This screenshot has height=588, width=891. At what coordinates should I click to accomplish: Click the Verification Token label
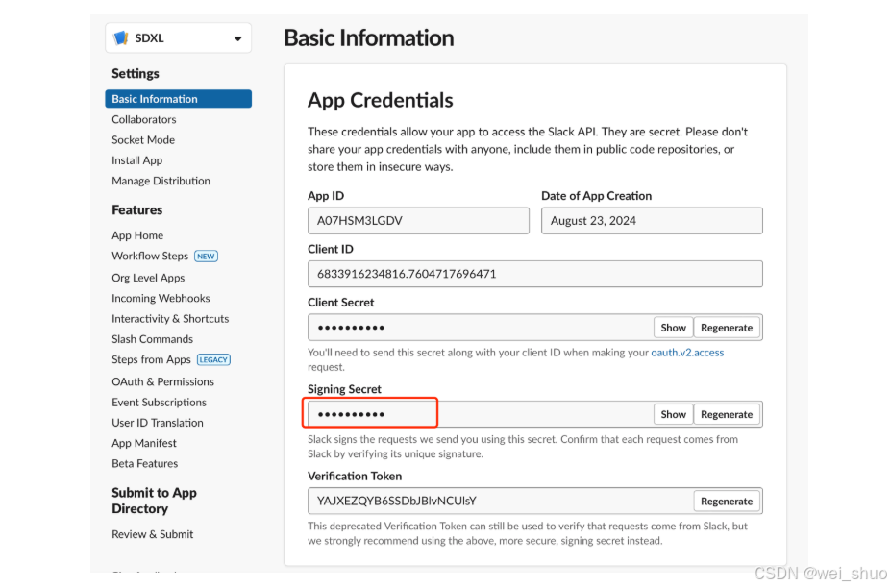pyautogui.click(x=355, y=477)
